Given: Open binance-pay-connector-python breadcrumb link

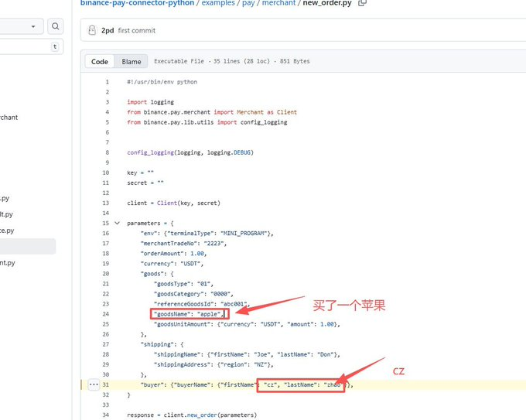Looking at the screenshot, I should click(137, 3).
